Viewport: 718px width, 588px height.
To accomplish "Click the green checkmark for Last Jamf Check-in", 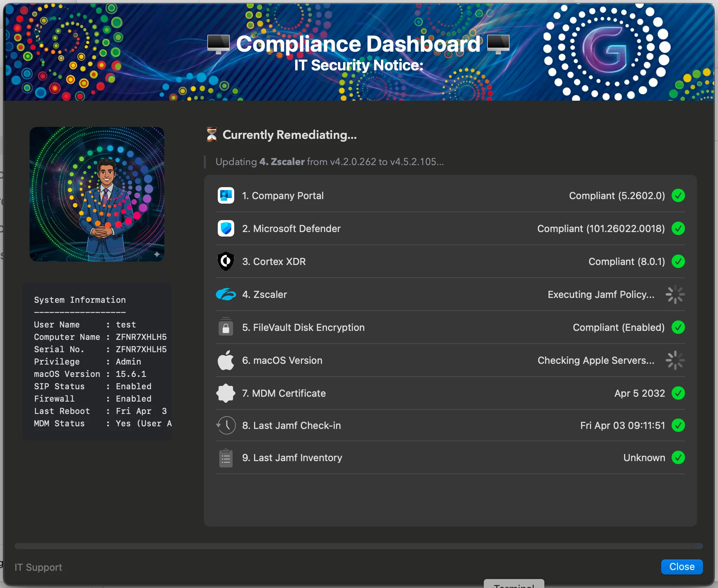I will pos(678,425).
